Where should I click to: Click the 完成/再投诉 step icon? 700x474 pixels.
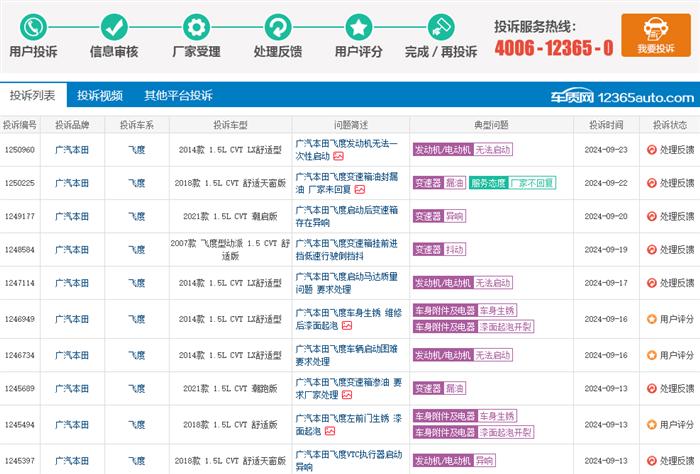coord(441,27)
